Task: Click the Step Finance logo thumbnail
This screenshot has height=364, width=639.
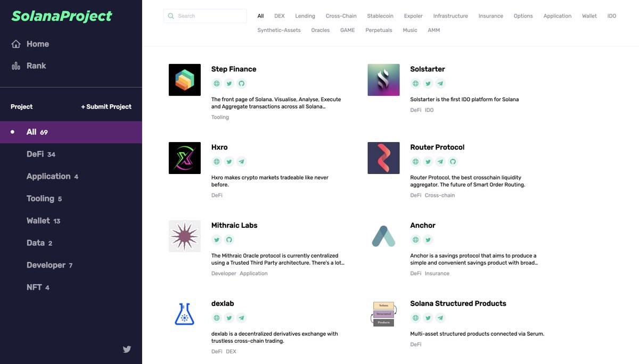Action: pos(185,80)
